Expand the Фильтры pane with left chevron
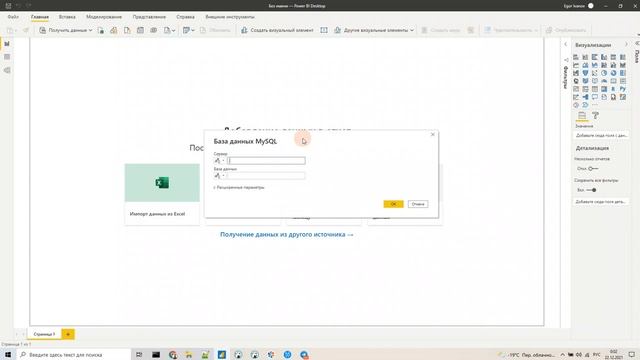The image size is (640, 360). pos(566,44)
